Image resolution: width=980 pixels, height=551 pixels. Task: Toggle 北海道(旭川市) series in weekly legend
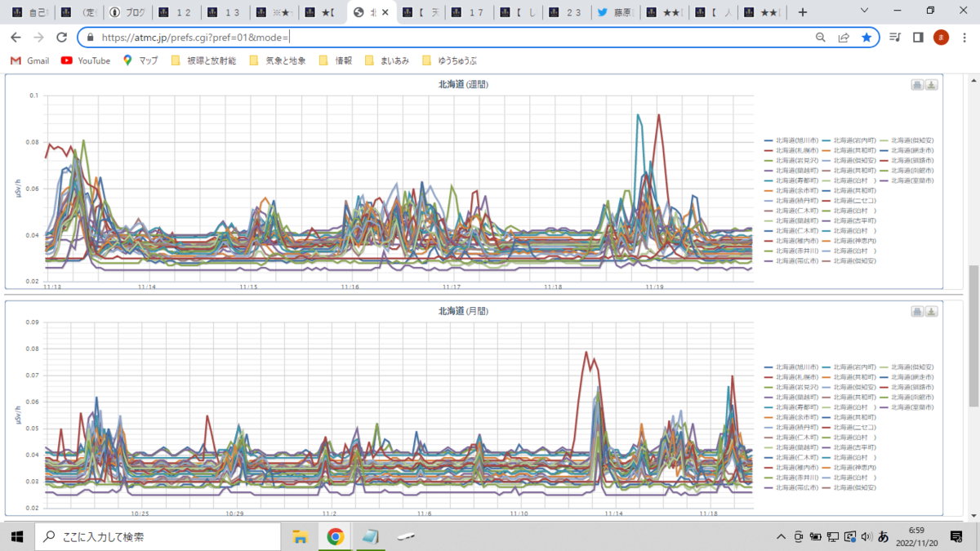pyautogui.click(x=791, y=140)
